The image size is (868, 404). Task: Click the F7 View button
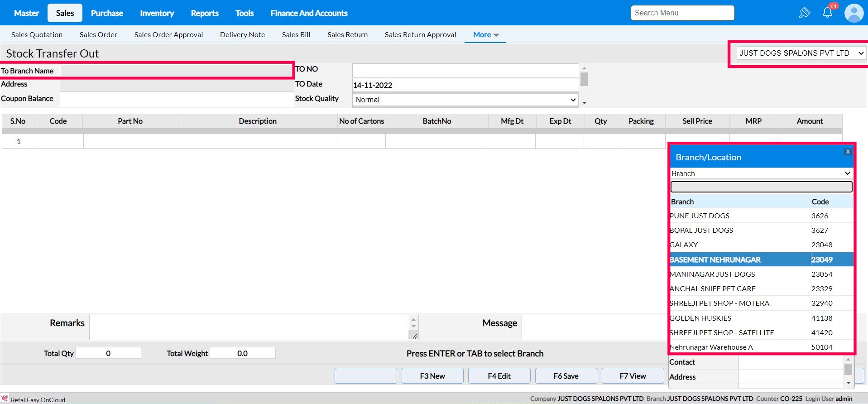632,376
